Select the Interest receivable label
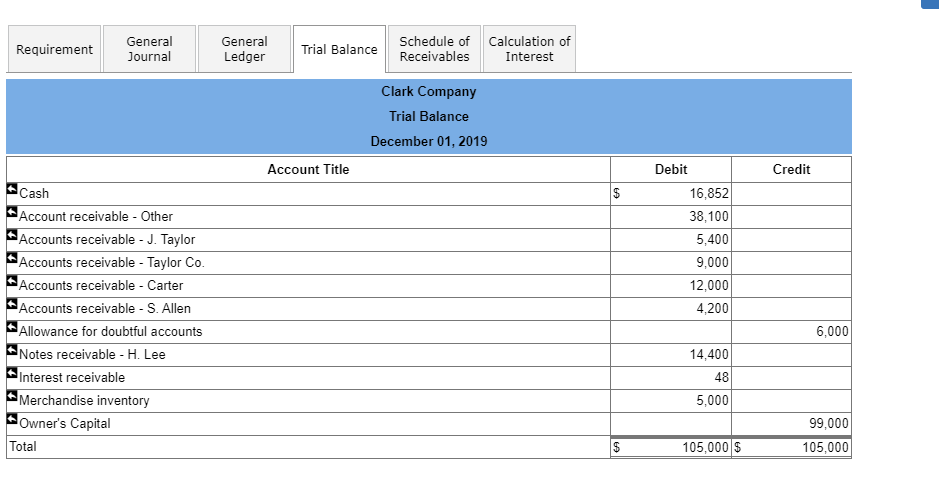The height and width of the screenshot is (477, 939). click(72, 377)
